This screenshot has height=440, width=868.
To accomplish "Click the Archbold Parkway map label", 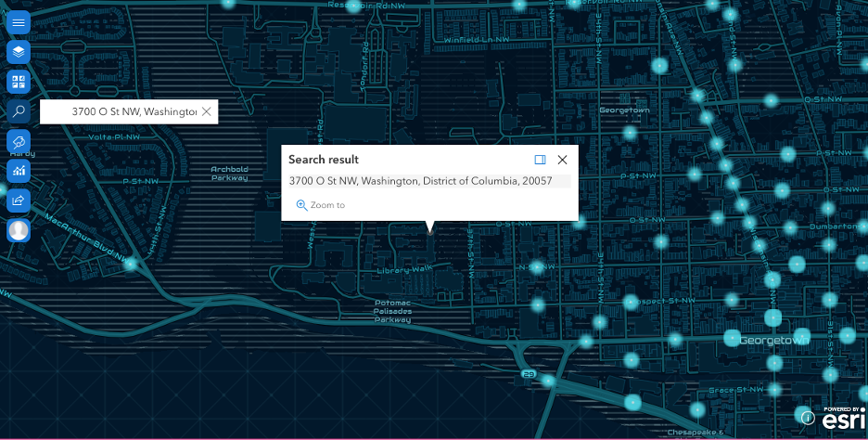I will click(x=229, y=174).
